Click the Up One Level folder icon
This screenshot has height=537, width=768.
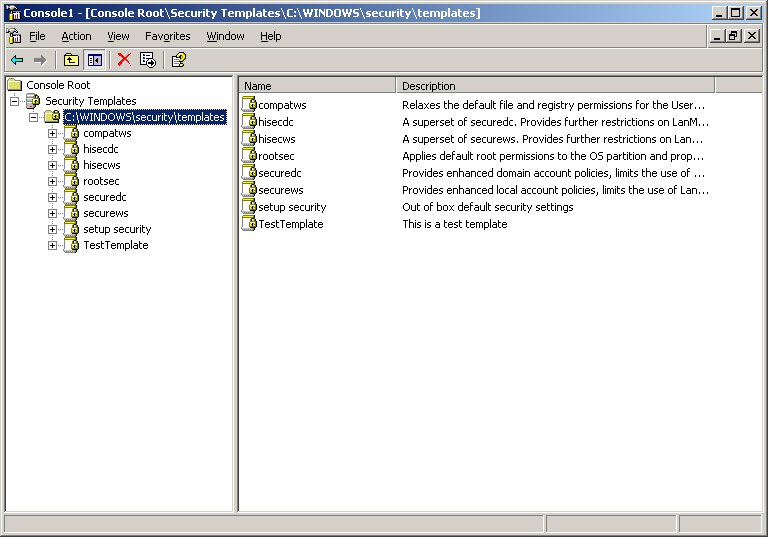click(71, 60)
